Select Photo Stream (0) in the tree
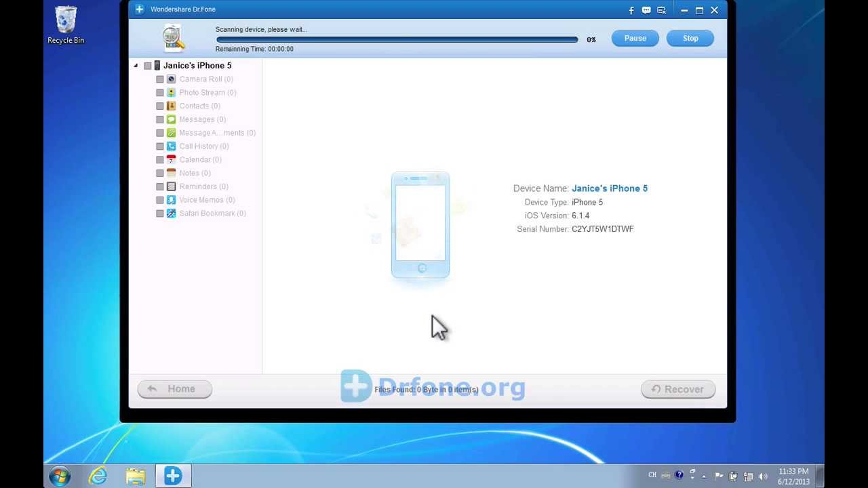The width and height of the screenshot is (868, 488). coord(208,93)
